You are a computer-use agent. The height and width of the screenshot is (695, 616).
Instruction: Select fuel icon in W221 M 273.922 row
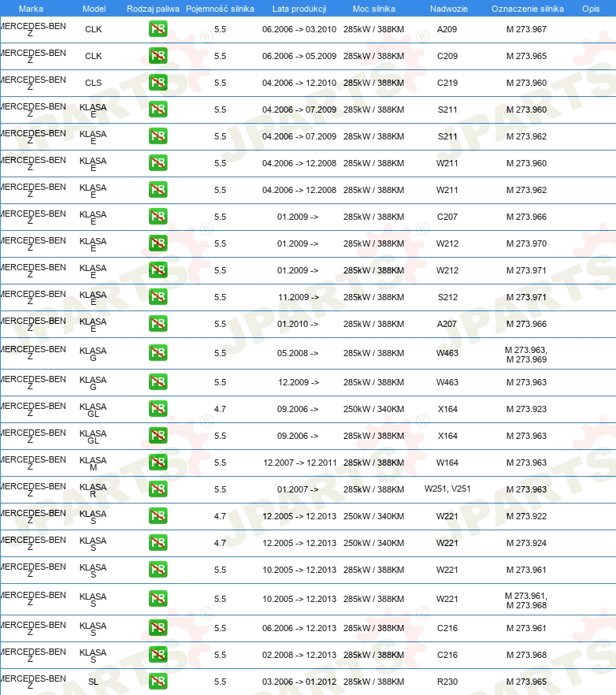158,516
